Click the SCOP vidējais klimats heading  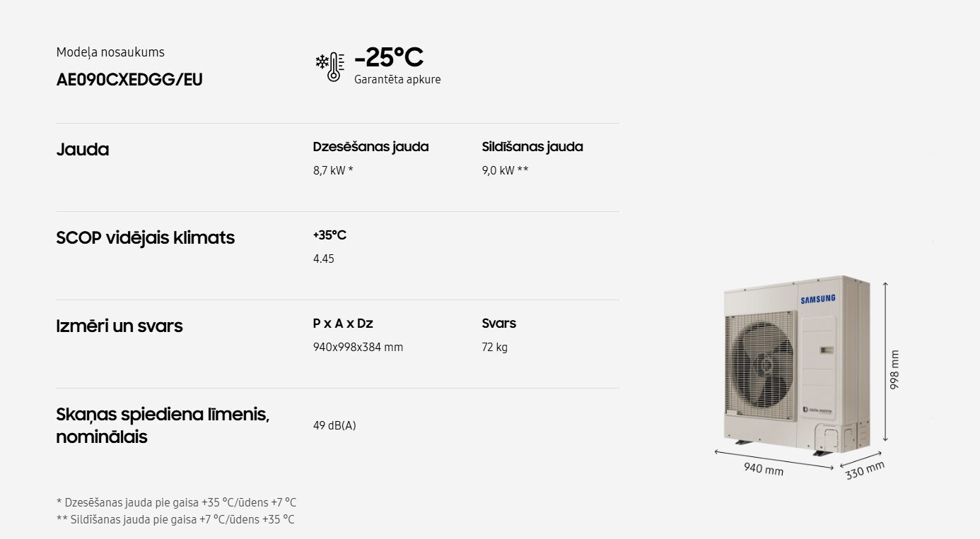(x=145, y=238)
